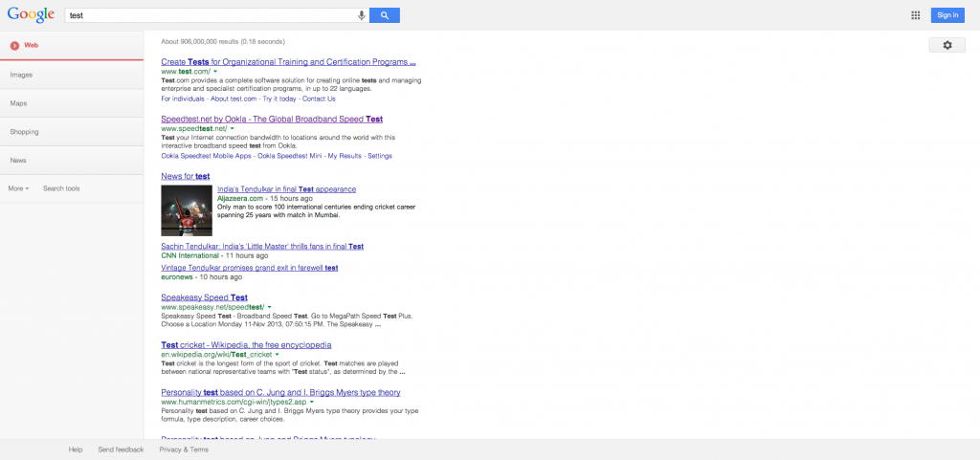This screenshot has height=460, width=980.
Task: Click the blue magnifier search button
Action: point(385,15)
